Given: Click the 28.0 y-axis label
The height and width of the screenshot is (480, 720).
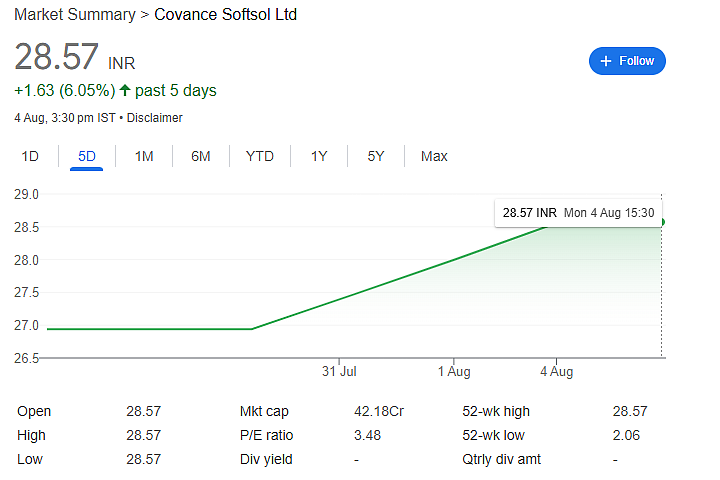Looking at the screenshot, I should click(26, 260).
